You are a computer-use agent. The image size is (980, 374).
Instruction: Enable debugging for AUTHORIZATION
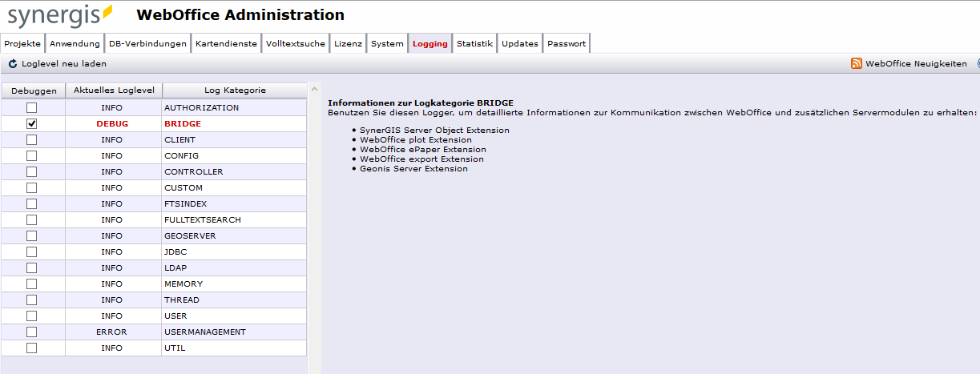tap(31, 107)
